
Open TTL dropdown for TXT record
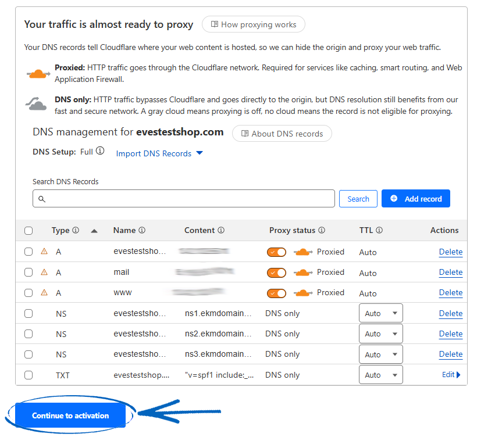point(381,375)
